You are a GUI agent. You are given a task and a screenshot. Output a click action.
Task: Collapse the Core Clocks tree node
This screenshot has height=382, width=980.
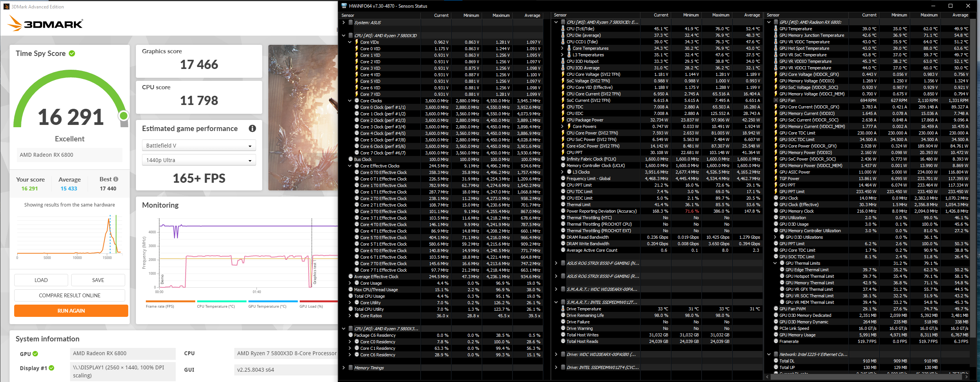(x=350, y=101)
